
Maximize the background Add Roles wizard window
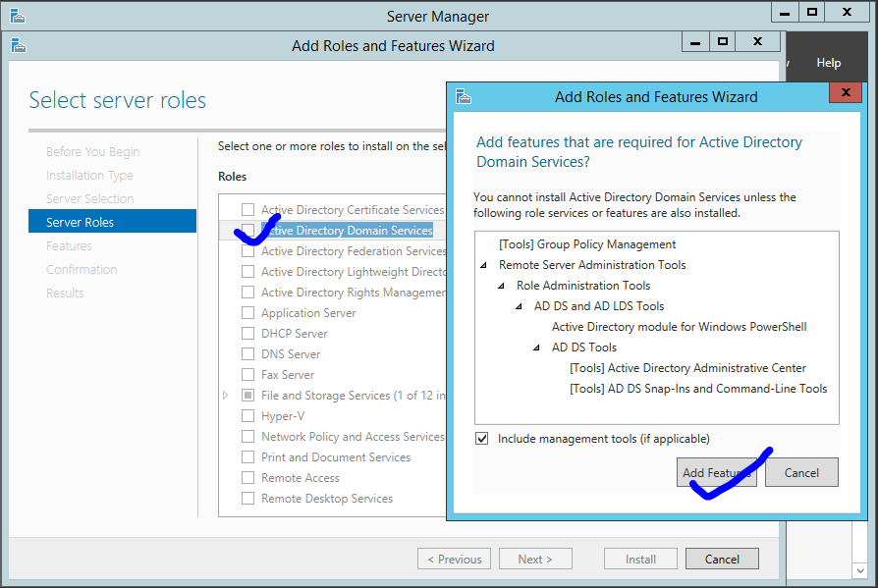[722, 41]
